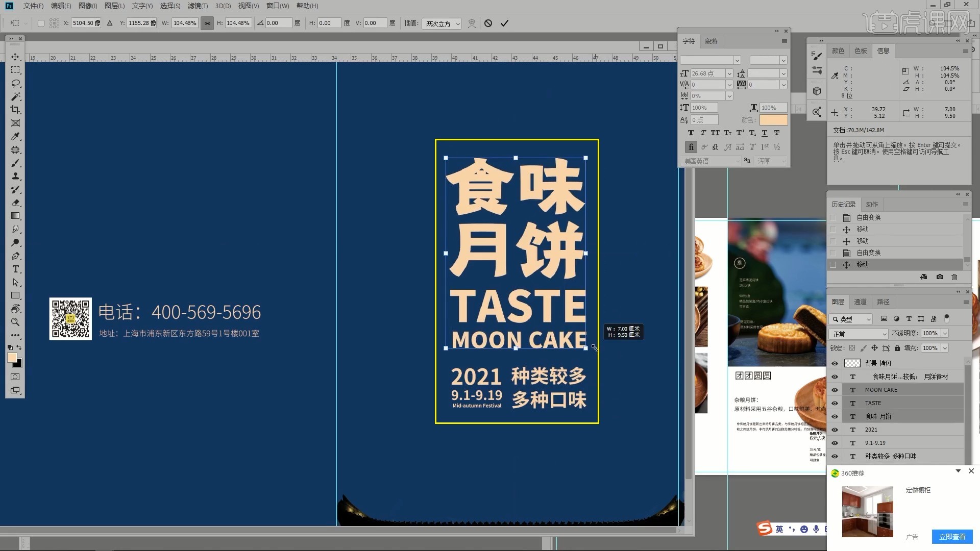Toggle visibility of the 2021 layer
Viewport: 980px width, 551px height.
click(x=835, y=430)
